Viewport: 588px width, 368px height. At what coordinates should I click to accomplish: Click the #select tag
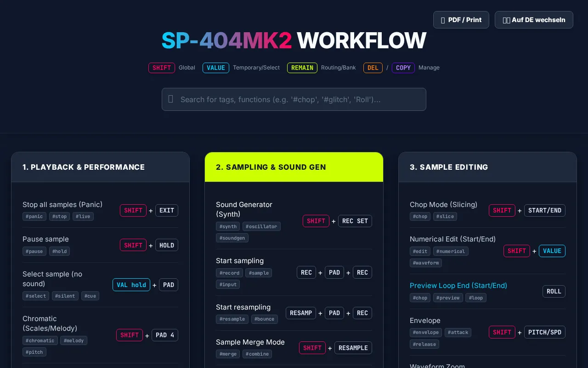pyautogui.click(x=36, y=296)
